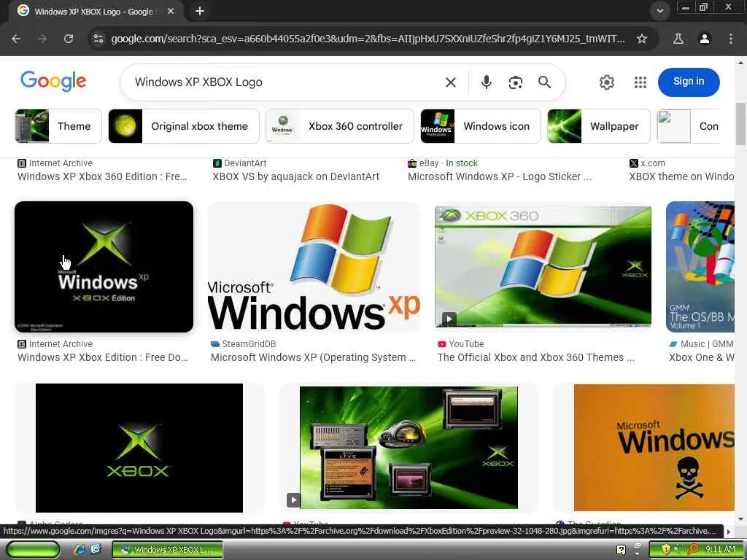
Task: Open Windows XP Xbox 360 Edition link
Action: point(102,176)
